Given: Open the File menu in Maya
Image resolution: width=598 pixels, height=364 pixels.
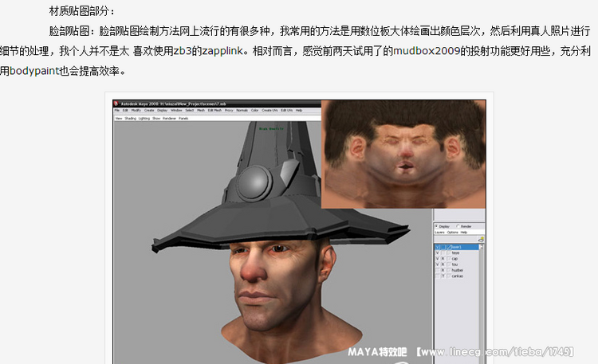Looking at the screenshot, I should [117, 110].
